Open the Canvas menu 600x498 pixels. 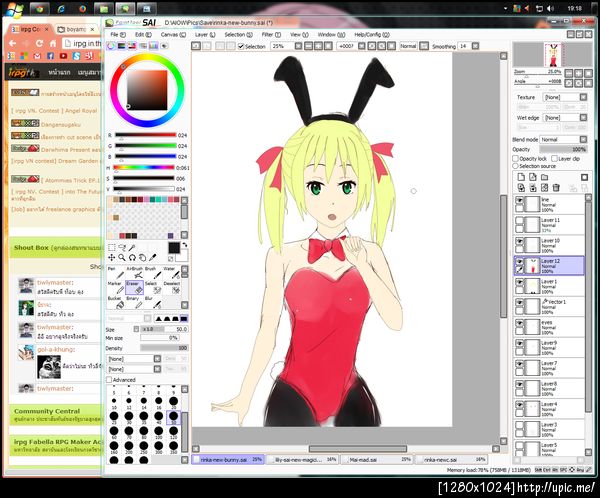click(x=173, y=34)
